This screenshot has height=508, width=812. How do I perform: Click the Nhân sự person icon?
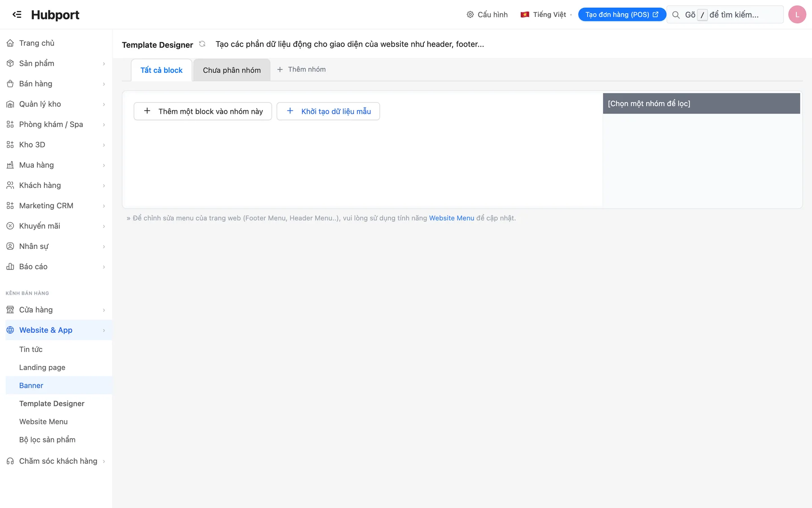pyautogui.click(x=10, y=246)
